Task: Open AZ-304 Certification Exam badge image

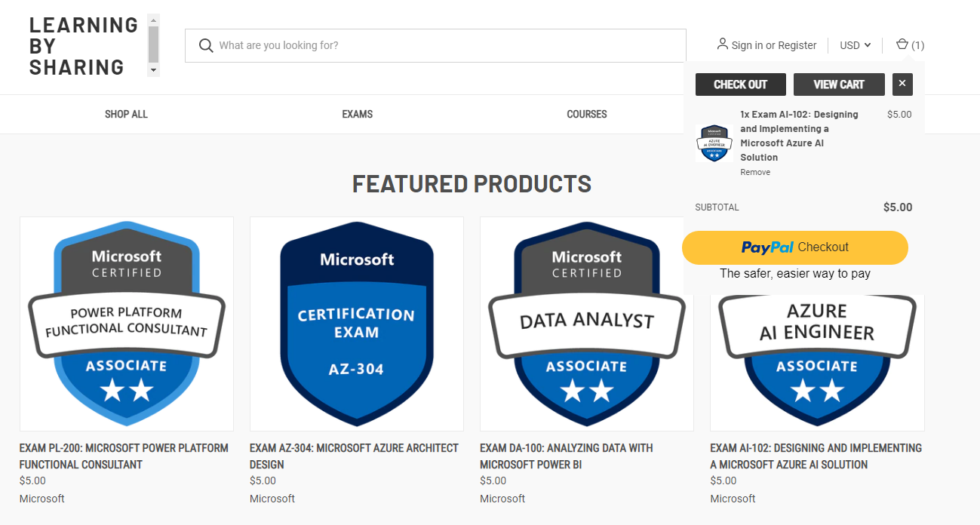Action: pos(357,324)
